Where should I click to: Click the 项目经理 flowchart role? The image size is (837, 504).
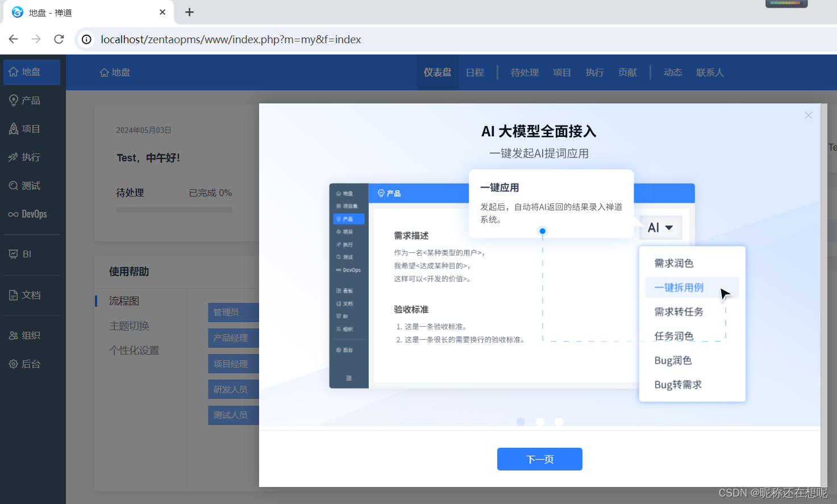tap(233, 364)
